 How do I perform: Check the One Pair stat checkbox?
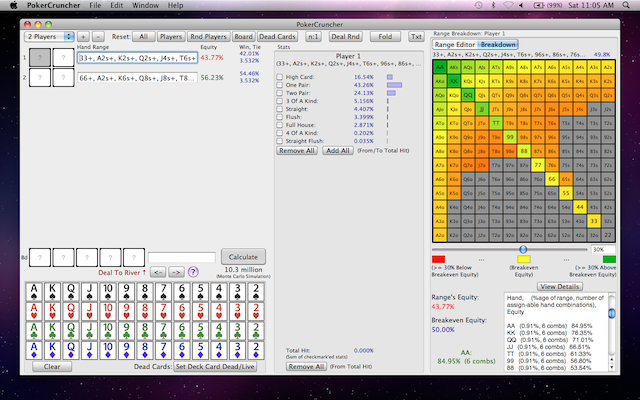point(280,85)
